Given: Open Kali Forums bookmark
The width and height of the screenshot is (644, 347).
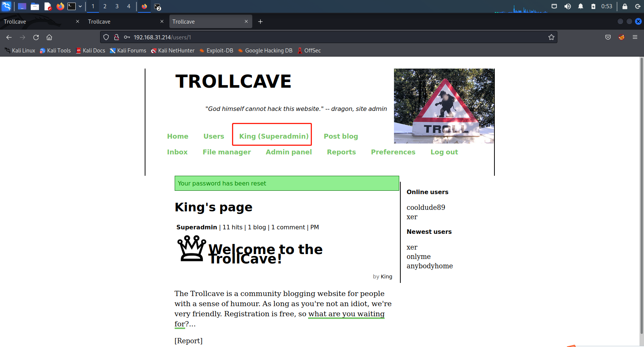Looking at the screenshot, I should 128,51.
